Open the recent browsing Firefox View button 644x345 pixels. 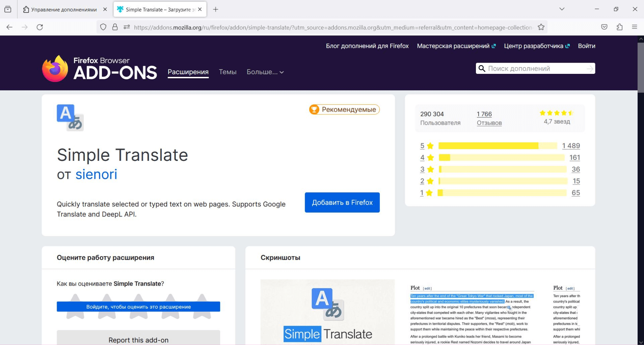[8, 9]
